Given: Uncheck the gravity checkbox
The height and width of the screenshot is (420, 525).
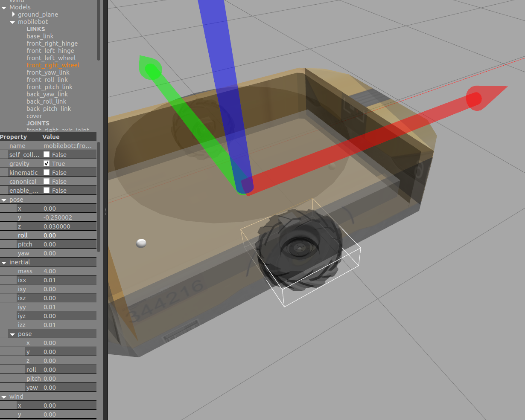Looking at the screenshot, I should (x=47, y=163).
